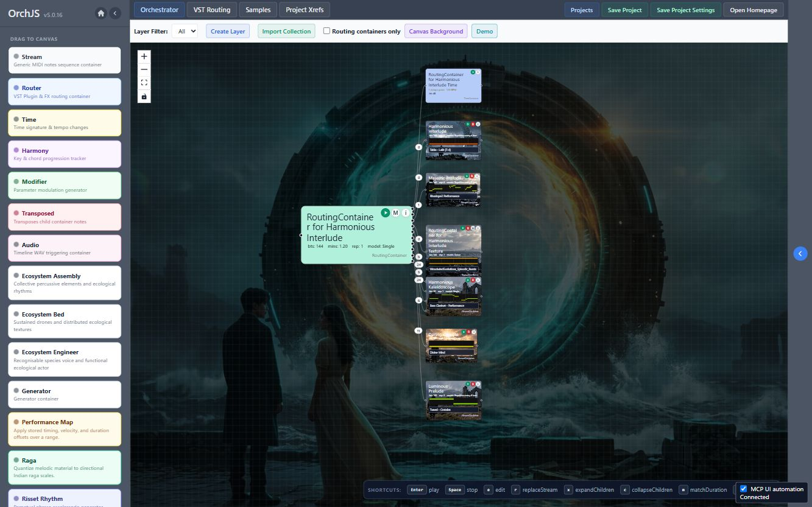
Task: Fit the canvas view to screen
Action: (x=144, y=83)
